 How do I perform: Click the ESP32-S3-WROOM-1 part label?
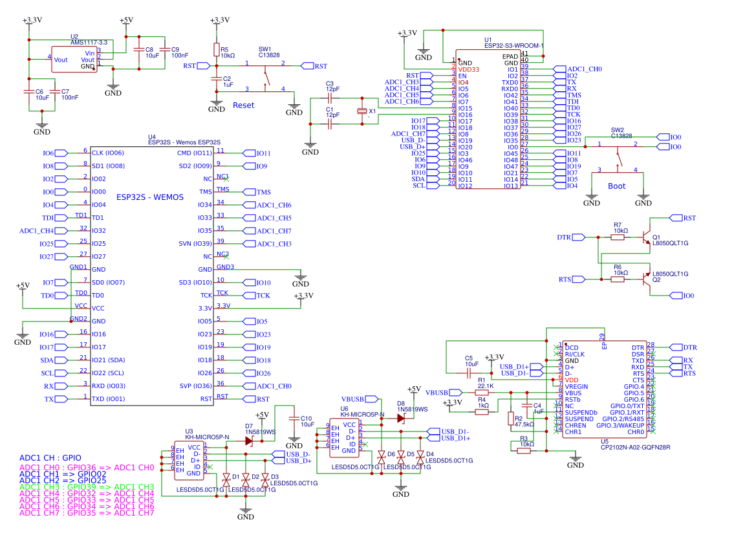(513, 46)
